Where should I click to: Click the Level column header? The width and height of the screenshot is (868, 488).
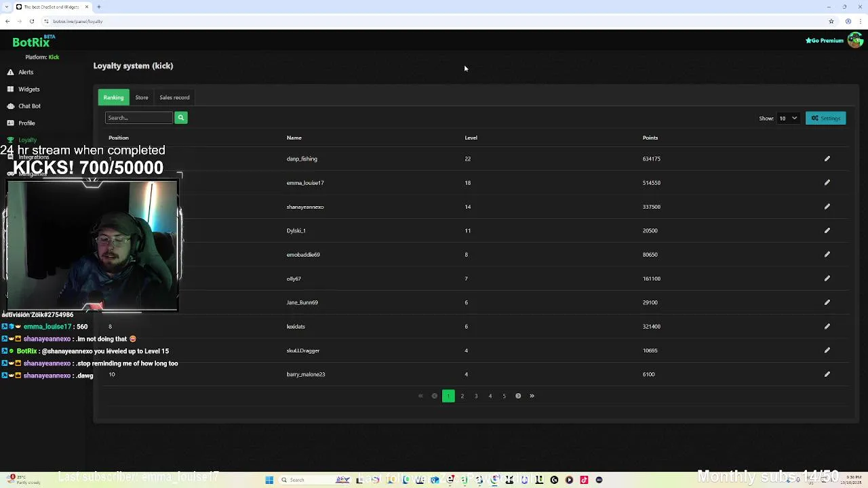coord(471,138)
